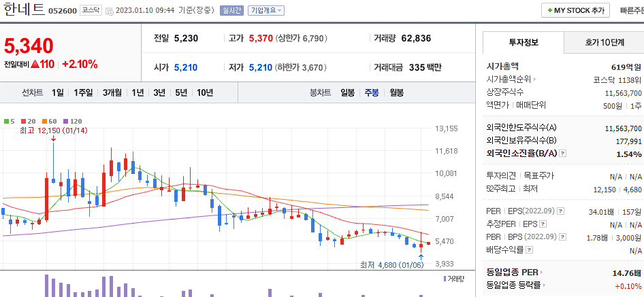Click the +2.10% change rate
The image size is (644, 297).
[x=80, y=64]
